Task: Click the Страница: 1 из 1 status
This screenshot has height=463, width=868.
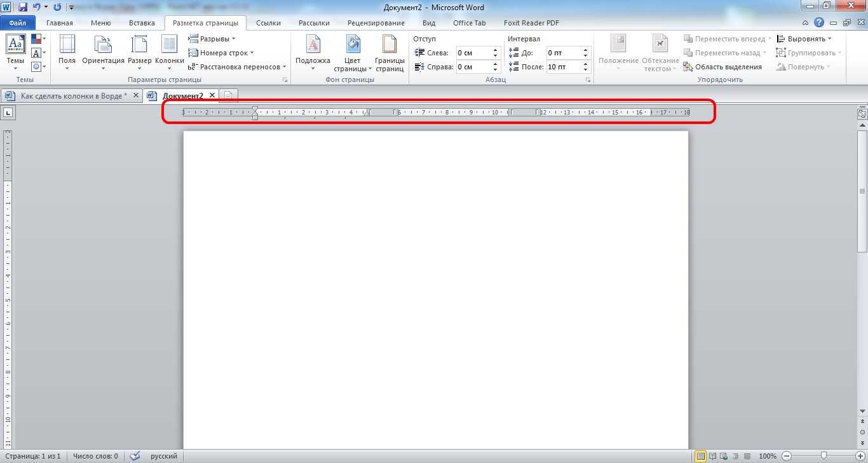Action: (32, 456)
